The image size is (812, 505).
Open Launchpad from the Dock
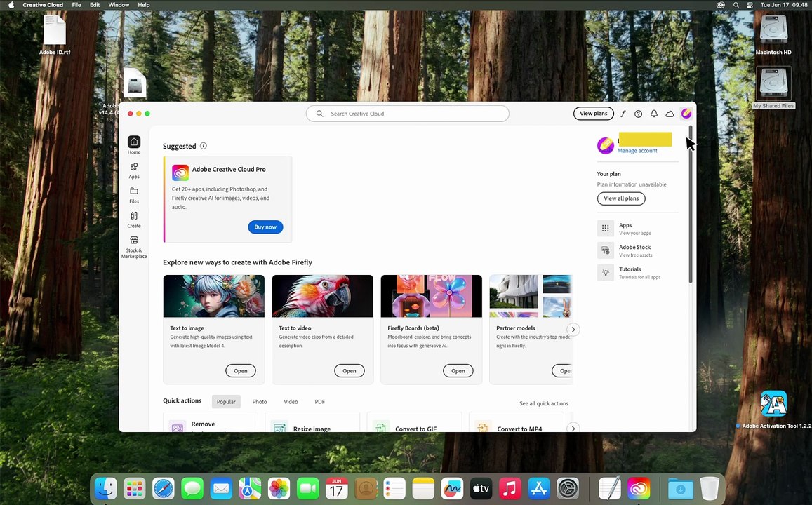(x=135, y=488)
